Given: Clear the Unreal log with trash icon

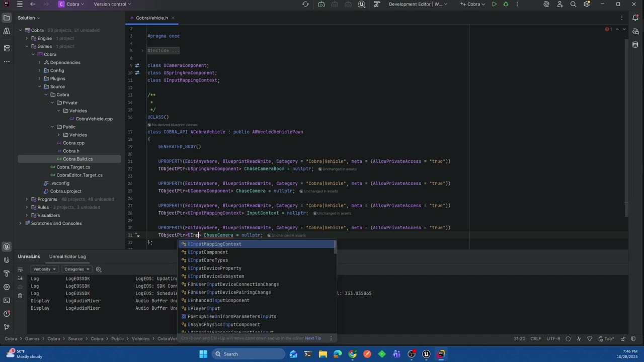Looking at the screenshot, I should (20, 296).
